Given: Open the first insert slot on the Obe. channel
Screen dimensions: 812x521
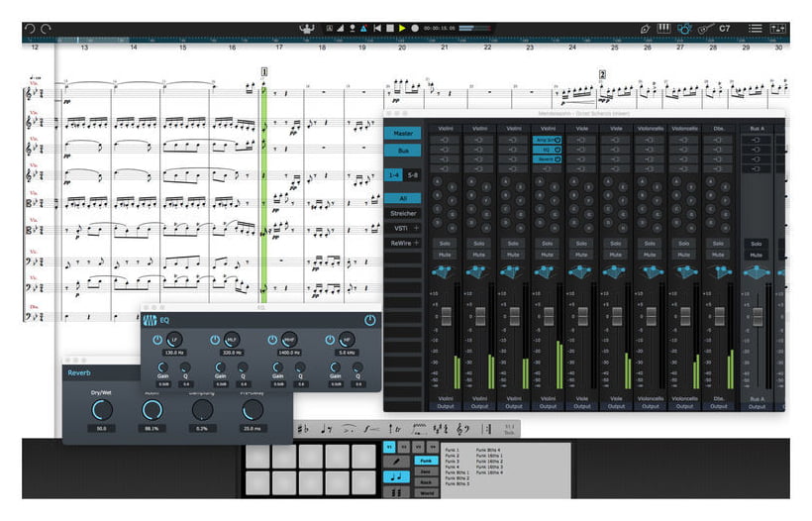Looking at the screenshot, I should pyautogui.click(x=718, y=141).
